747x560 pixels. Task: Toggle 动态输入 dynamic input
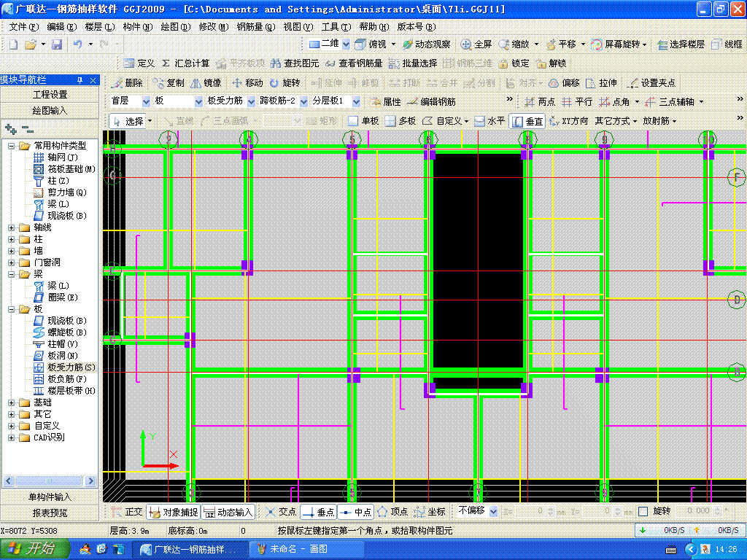228,512
